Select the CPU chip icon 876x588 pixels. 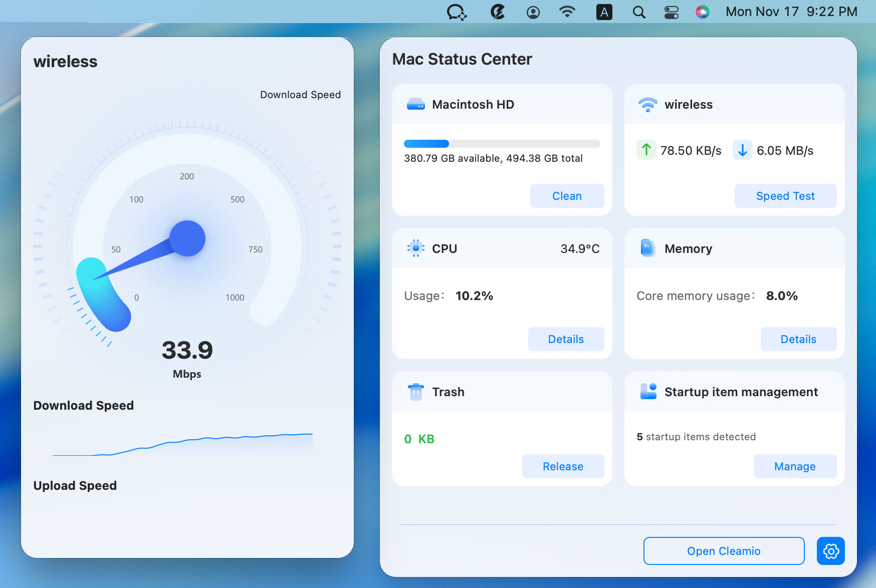click(x=415, y=248)
